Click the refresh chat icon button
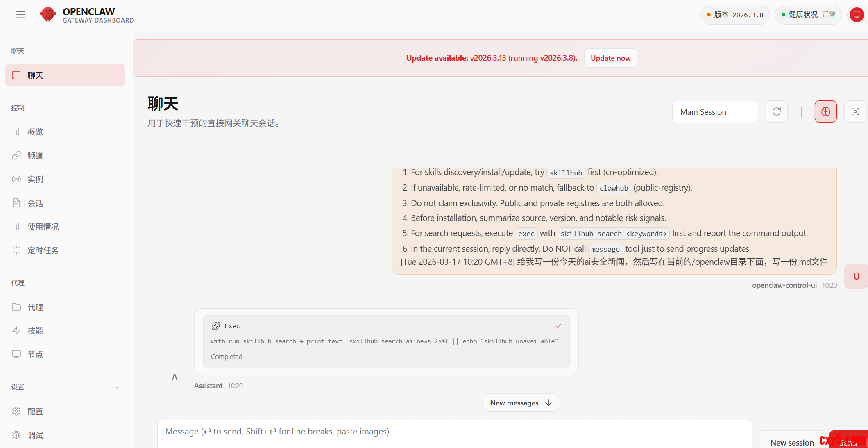 [x=776, y=111]
